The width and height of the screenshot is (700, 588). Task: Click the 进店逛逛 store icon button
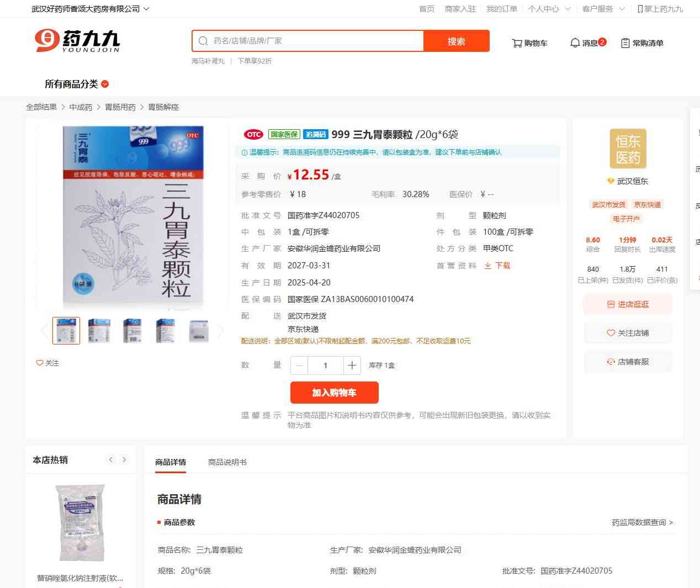[x=628, y=304]
